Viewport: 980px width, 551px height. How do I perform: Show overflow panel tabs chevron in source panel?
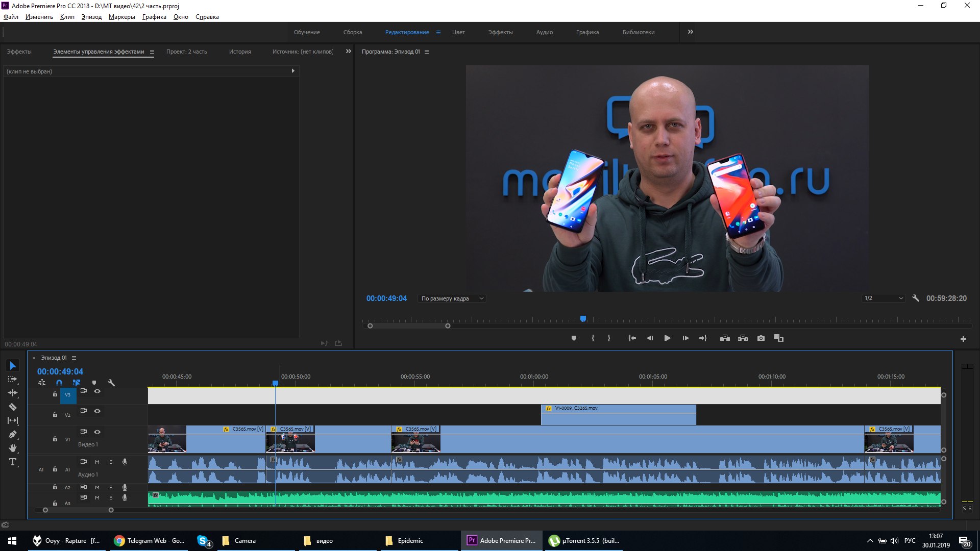[x=349, y=51]
